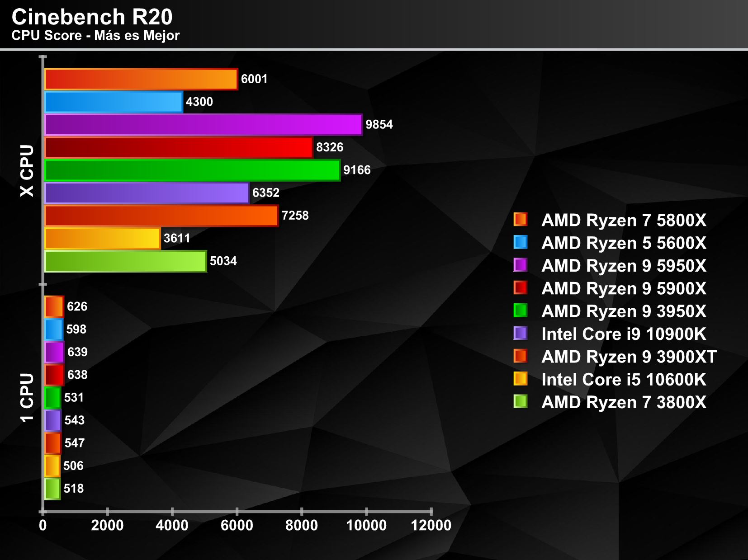Select the 626 single-core score value
Screen dimensions: 748x560
click(x=77, y=306)
